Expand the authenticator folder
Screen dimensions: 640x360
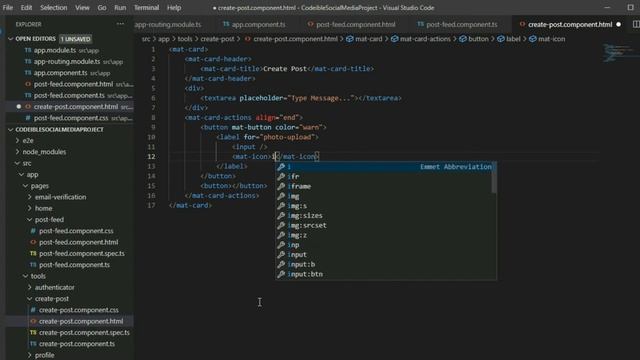29,287
